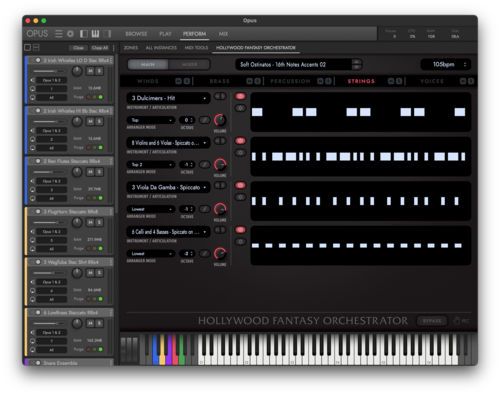
Task: Click red Purge dot on 2 Irish Whistles LO D
Action: coord(89,97)
